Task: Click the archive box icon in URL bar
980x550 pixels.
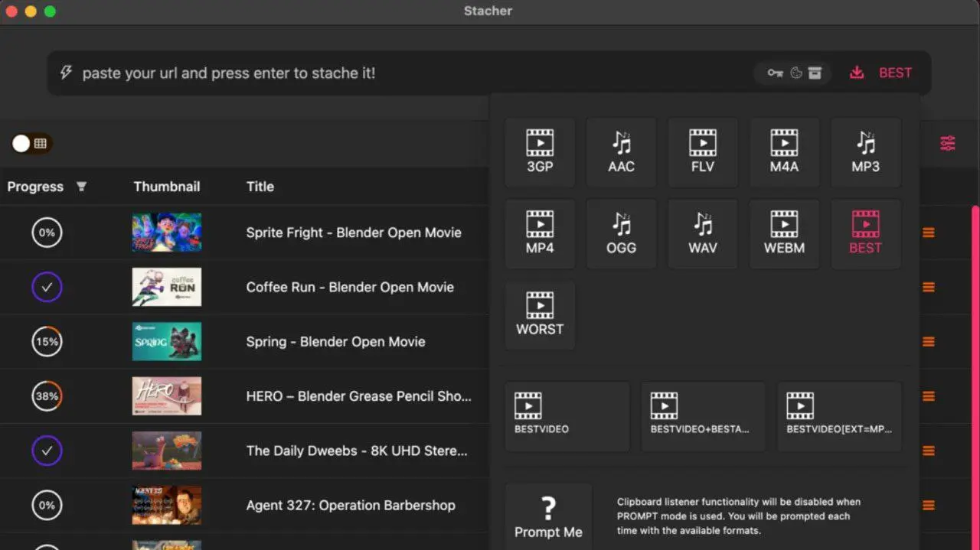Action: click(x=815, y=73)
